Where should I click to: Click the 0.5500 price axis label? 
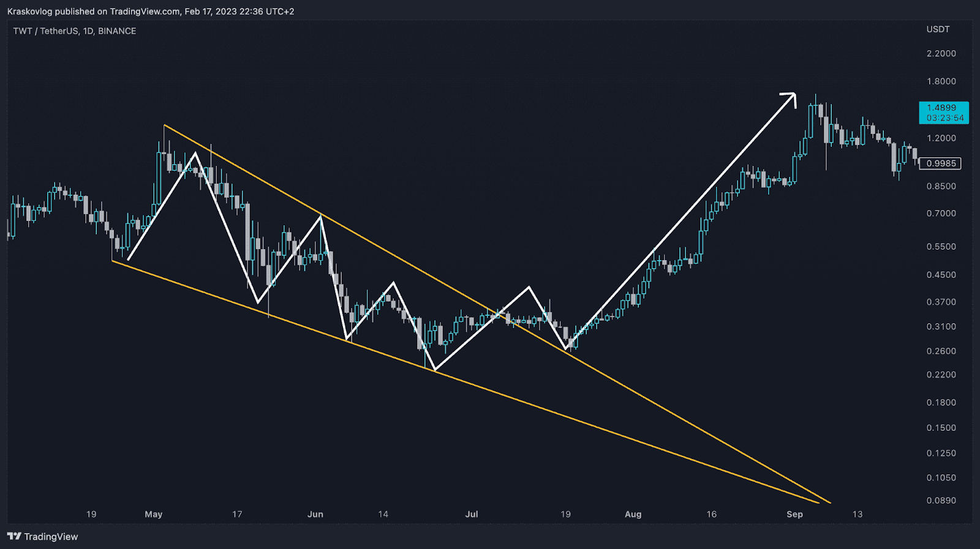[x=941, y=247]
